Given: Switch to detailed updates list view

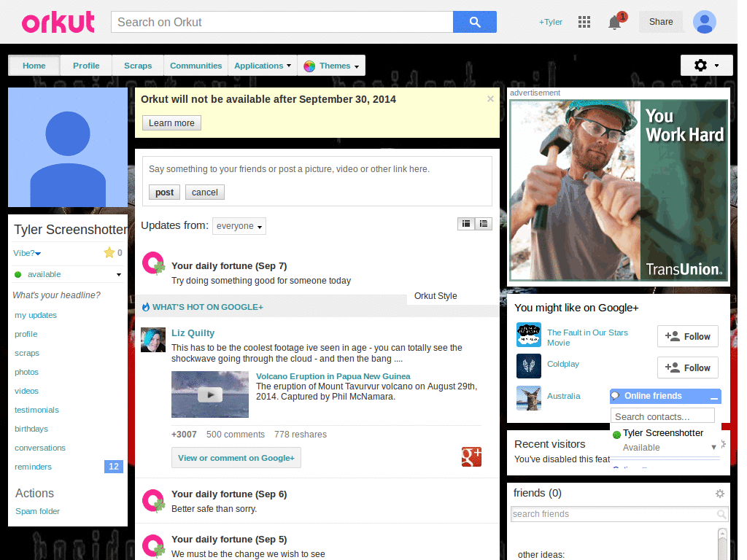Looking at the screenshot, I should coord(466,224).
